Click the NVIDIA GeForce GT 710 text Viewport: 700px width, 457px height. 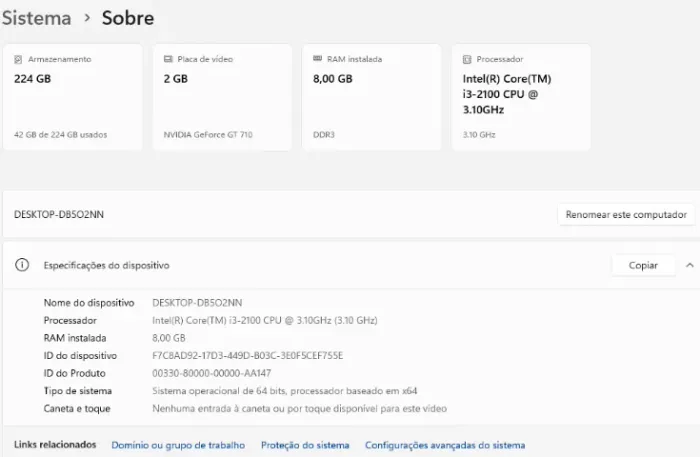(208, 135)
